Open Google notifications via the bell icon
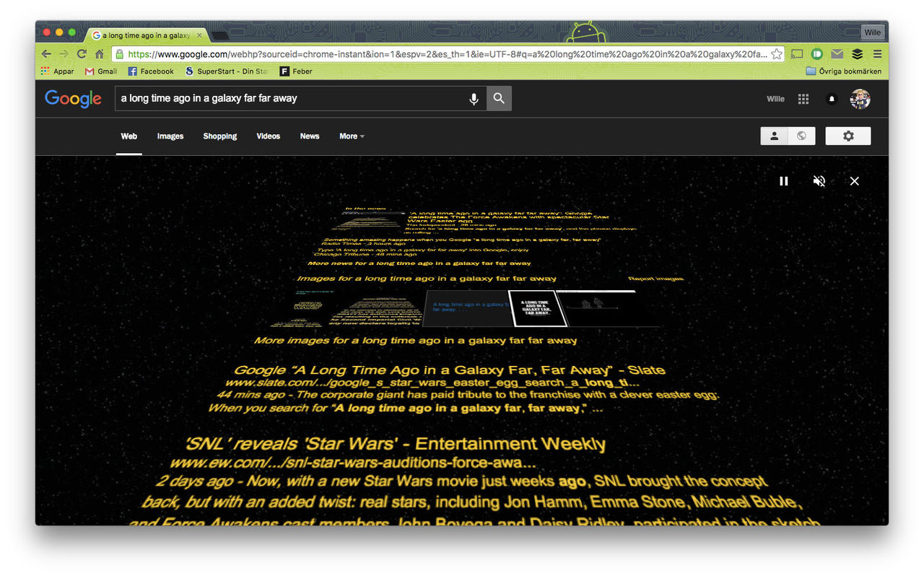 click(x=832, y=99)
